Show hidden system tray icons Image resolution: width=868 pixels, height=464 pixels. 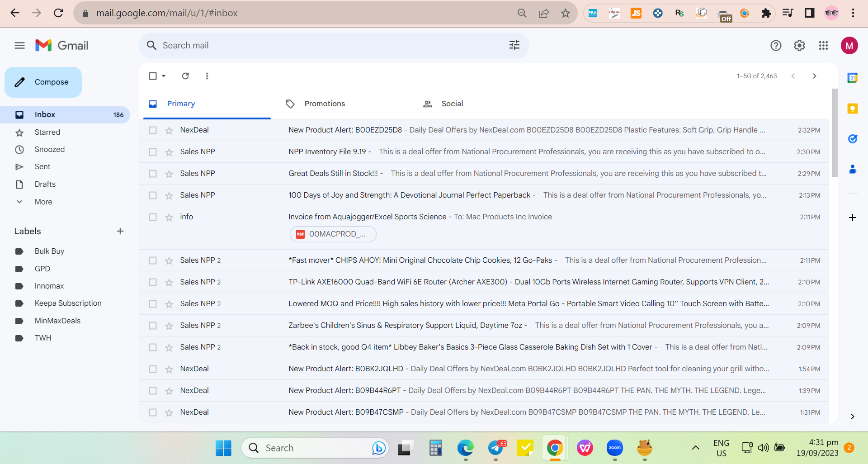coord(696,448)
